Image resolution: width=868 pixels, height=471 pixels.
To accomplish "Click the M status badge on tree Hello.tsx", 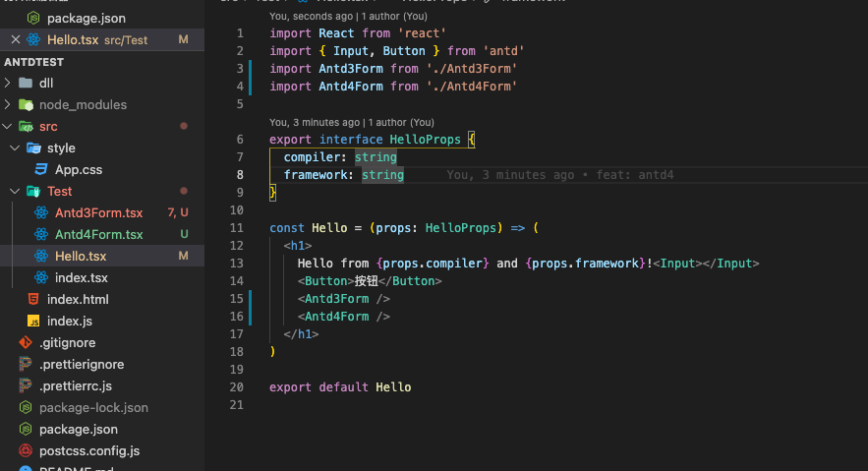I will point(183,256).
